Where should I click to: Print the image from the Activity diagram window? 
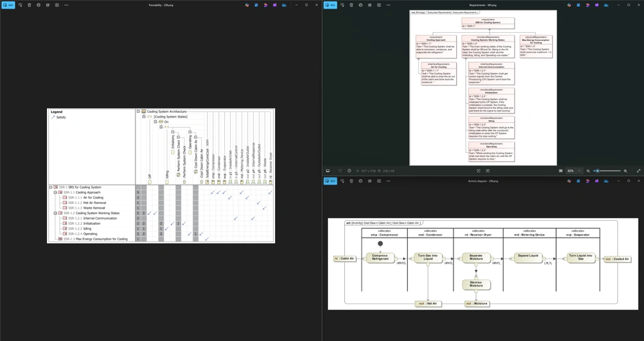(x=361, y=181)
